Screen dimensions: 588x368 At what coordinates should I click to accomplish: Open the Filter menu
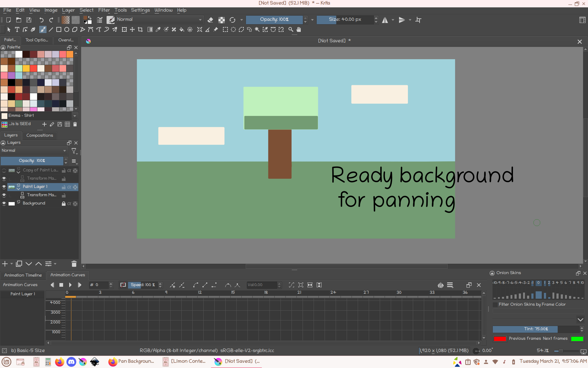point(104,10)
